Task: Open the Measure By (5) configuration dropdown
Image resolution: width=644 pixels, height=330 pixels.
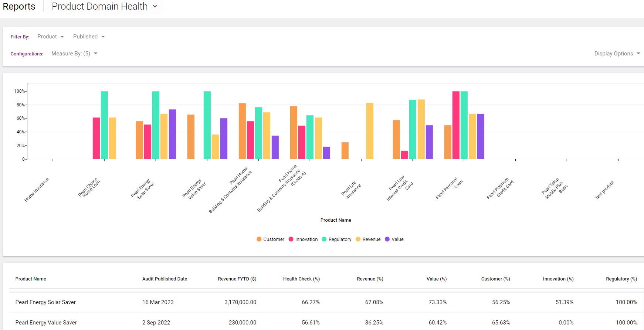Action: coord(74,54)
